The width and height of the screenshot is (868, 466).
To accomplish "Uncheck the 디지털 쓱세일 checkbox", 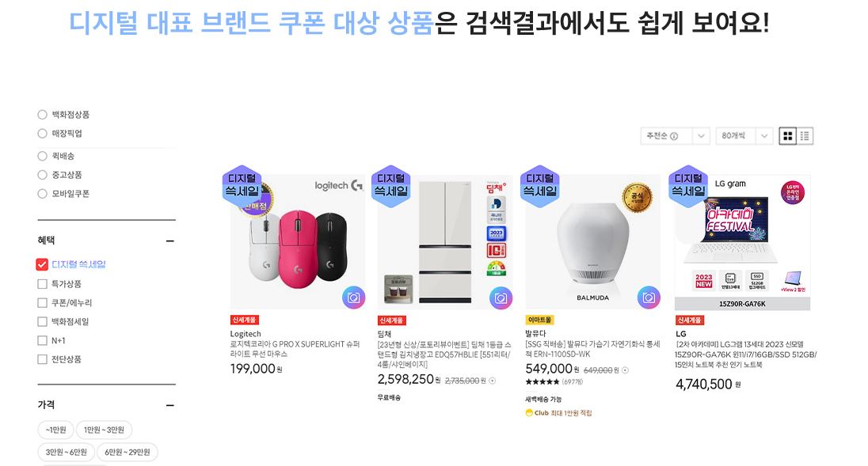I will click(42, 264).
